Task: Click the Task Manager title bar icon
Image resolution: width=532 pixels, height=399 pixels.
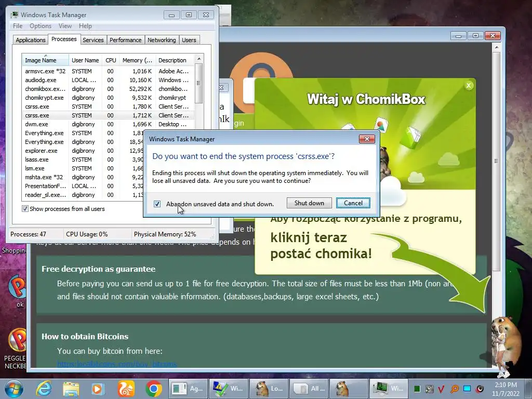Action: [15, 15]
